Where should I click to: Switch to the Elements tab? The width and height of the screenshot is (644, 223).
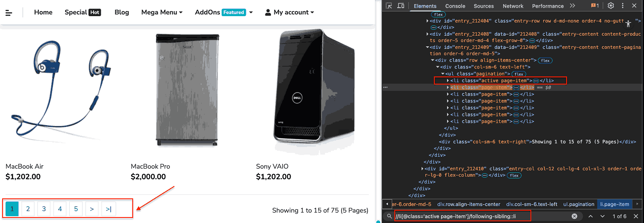425,6
